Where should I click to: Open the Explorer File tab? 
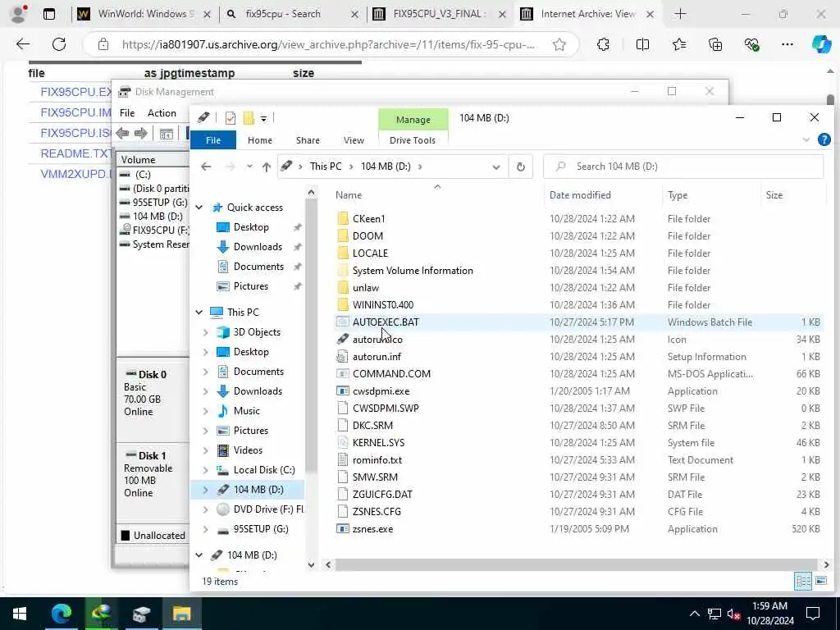point(213,140)
